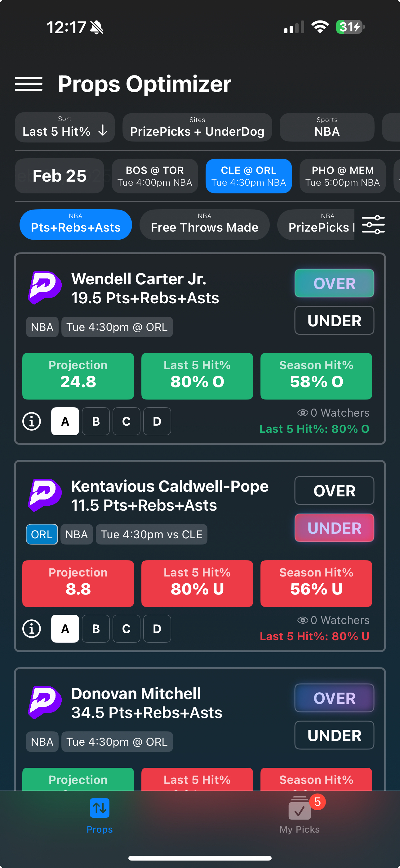Open info icon on Kentavious Caldwell-Pope card
This screenshot has width=400, height=868.
click(x=31, y=628)
